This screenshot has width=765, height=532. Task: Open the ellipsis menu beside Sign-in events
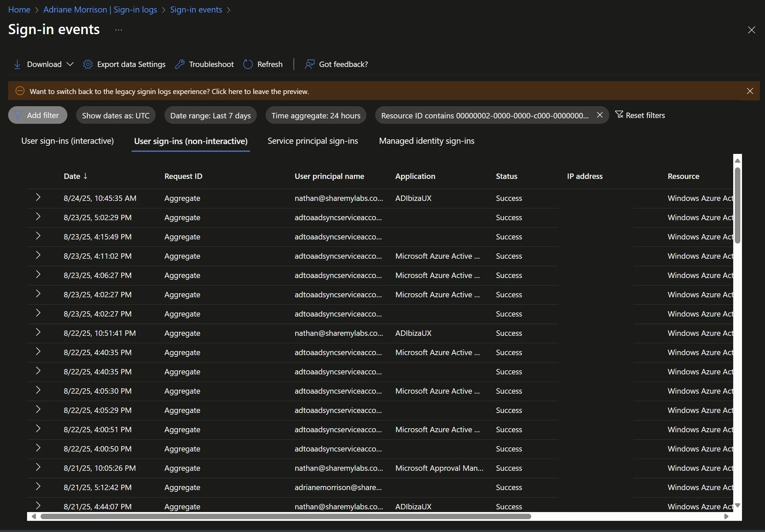118,30
